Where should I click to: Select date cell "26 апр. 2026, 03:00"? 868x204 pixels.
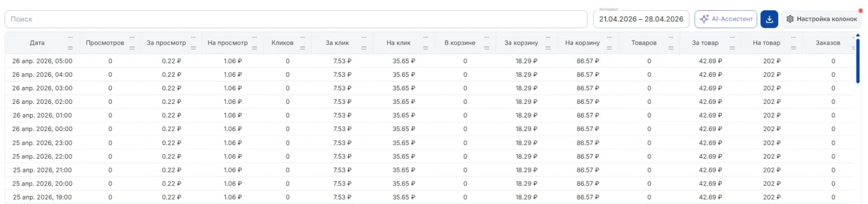[x=42, y=88]
